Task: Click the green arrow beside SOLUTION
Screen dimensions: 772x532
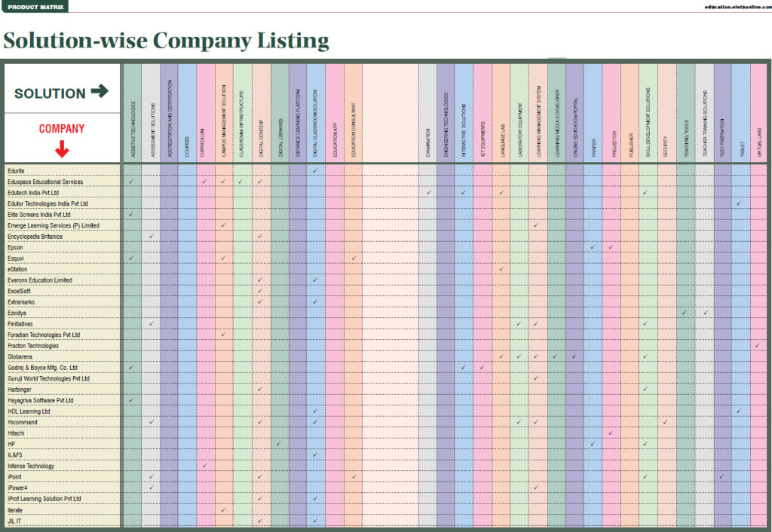Action: [x=100, y=91]
